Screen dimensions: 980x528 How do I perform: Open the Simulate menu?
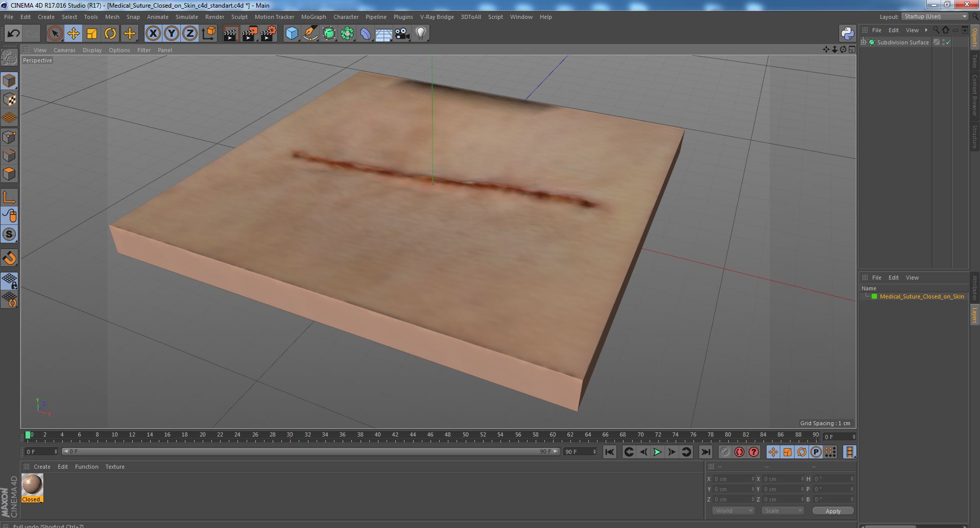click(187, 17)
